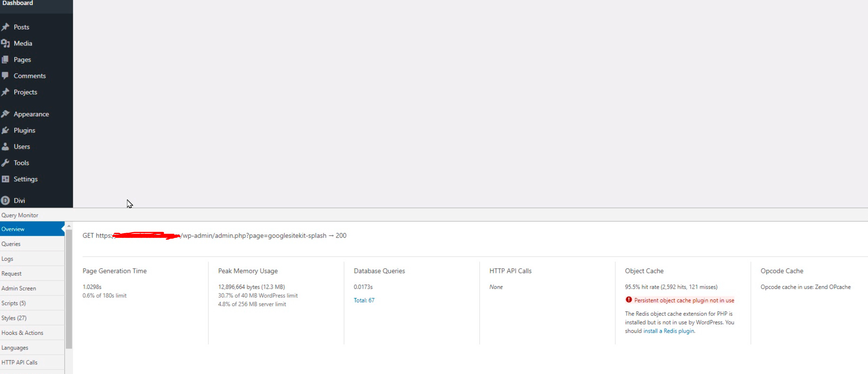Select the Projects pin icon

point(5,92)
